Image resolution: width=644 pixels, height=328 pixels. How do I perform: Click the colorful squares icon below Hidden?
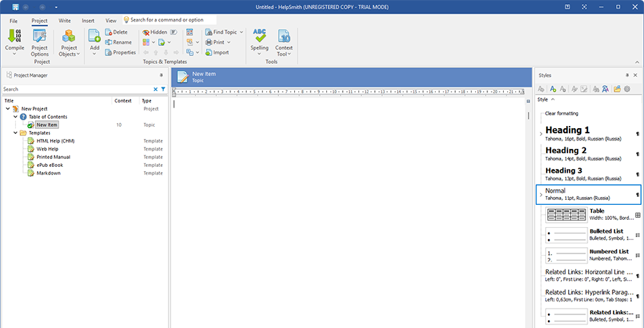click(x=146, y=42)
